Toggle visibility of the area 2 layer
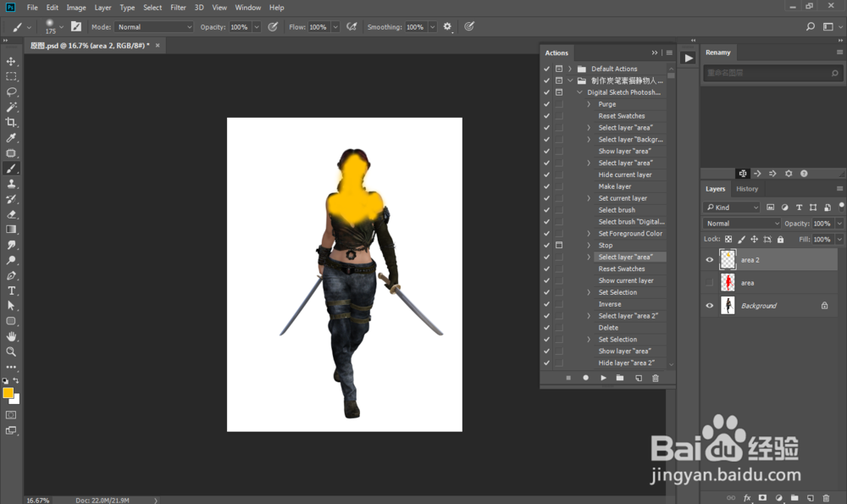 [709, 259]
